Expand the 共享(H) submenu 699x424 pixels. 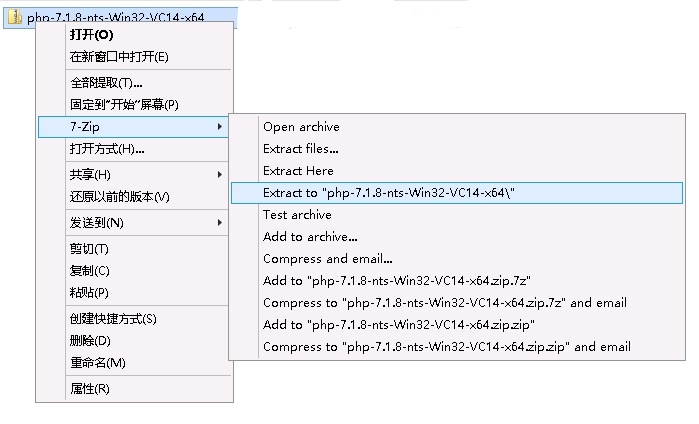pyautogui.click(x=219, y=175)
